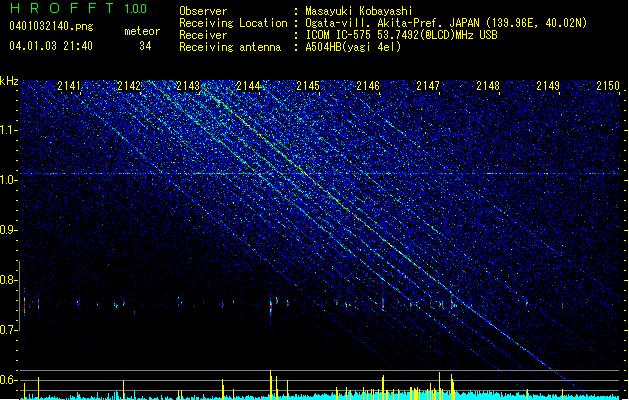Click the 1.1 frequency axis label

8,130
